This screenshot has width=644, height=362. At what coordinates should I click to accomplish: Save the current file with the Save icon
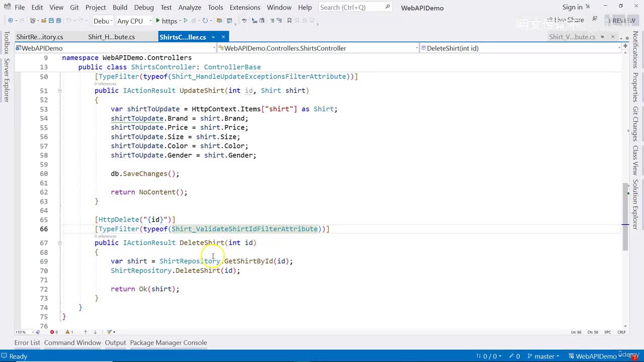click(51, 21)
